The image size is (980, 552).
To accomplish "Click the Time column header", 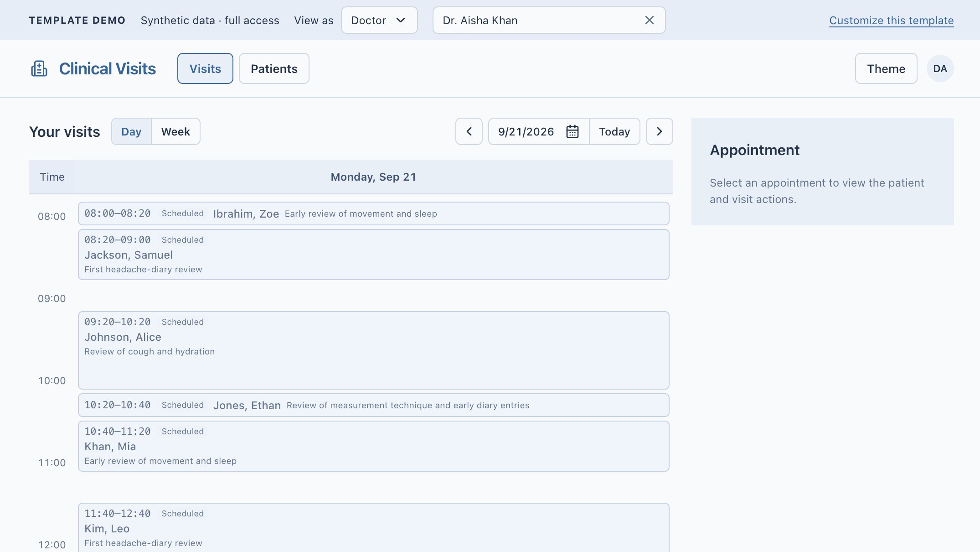I will [x=52, y=177].
